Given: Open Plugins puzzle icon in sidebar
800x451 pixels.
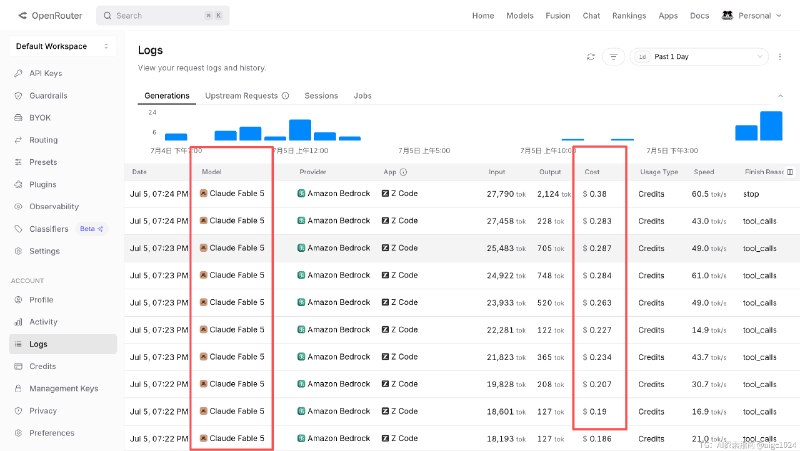Looking at the screenshot, I should pos(18,184).
